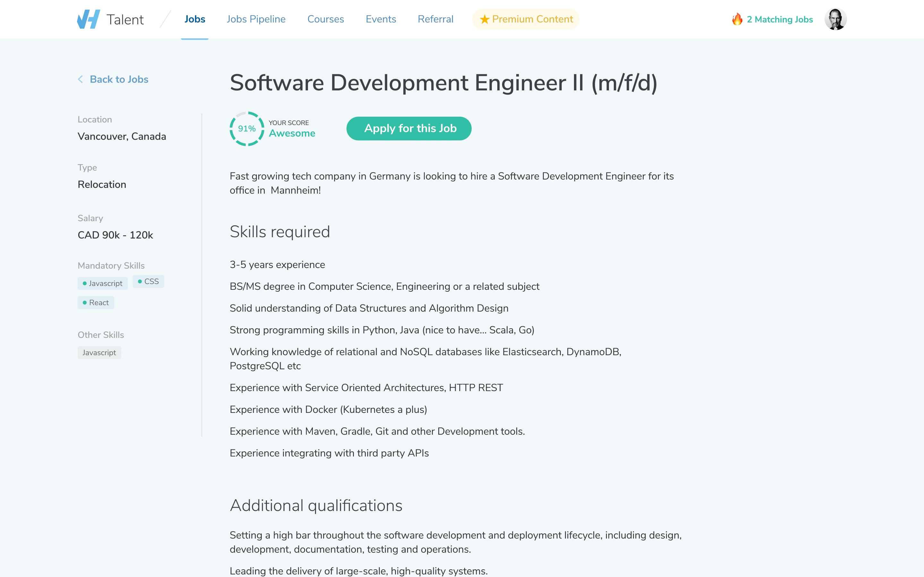Image resolution: width=924 pixels, height=577 pixels.
Task: Select the CSS mandatory skill tag
Action: click(x=149, y=281)
